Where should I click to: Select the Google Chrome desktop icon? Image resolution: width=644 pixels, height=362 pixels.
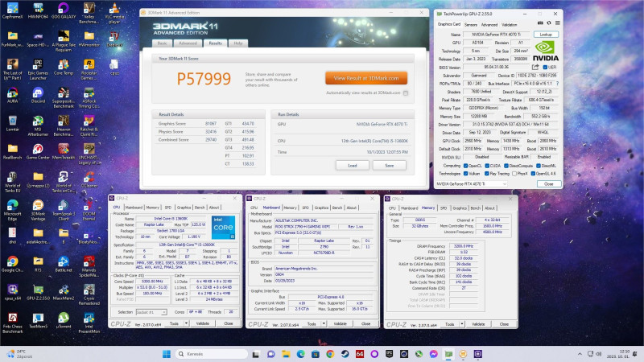click(x=12, y=265)
